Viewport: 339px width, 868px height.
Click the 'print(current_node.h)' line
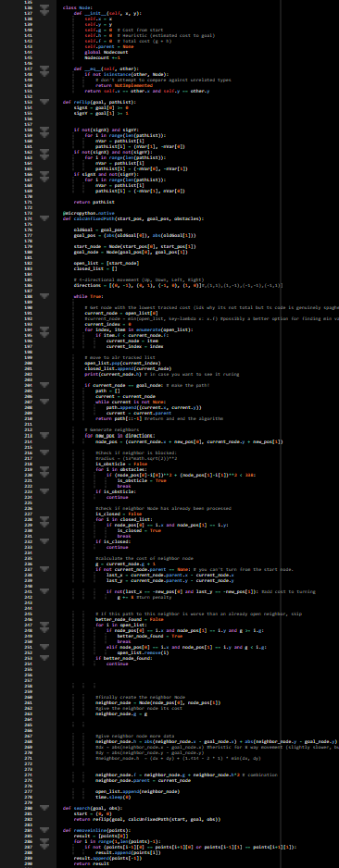(112, 374)
